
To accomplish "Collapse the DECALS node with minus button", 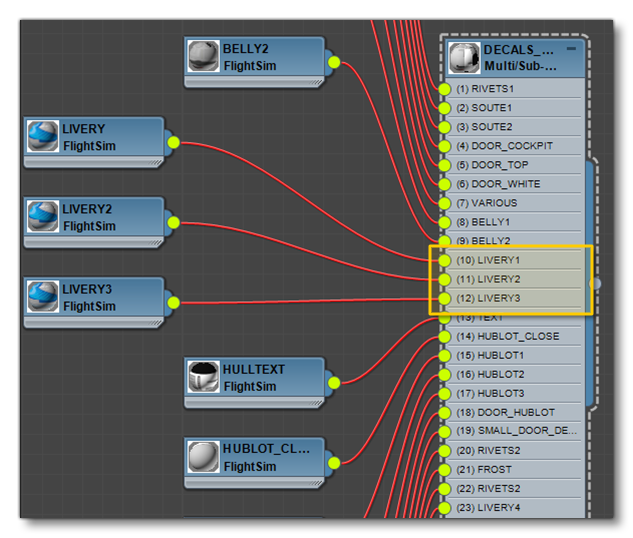I will (571, 48).
